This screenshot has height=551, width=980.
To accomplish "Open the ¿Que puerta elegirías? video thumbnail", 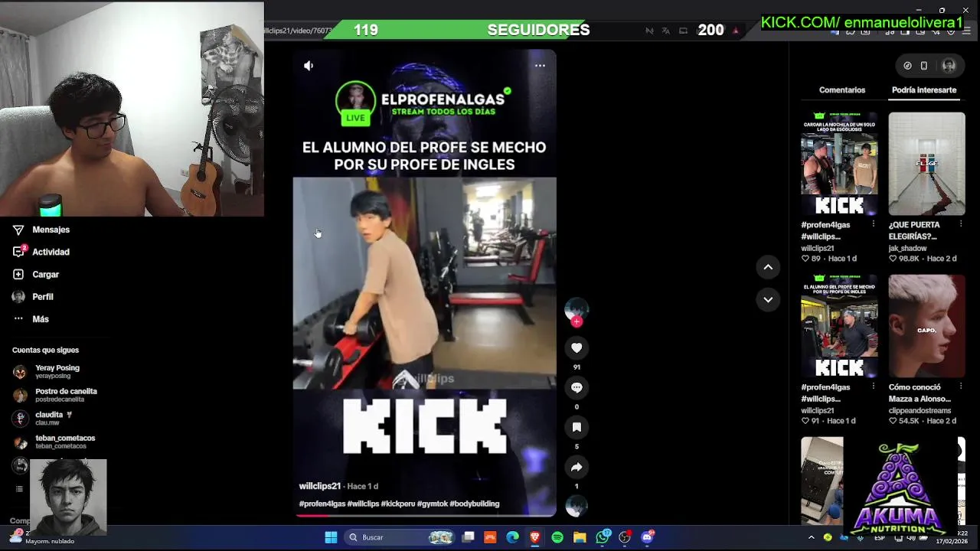I will pyautogui.click(x=926, y=164).
